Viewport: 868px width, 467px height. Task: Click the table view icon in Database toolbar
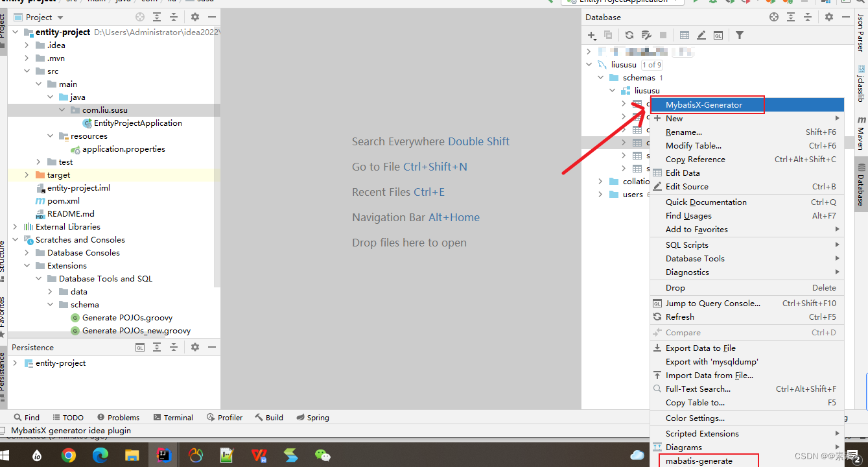684,36
